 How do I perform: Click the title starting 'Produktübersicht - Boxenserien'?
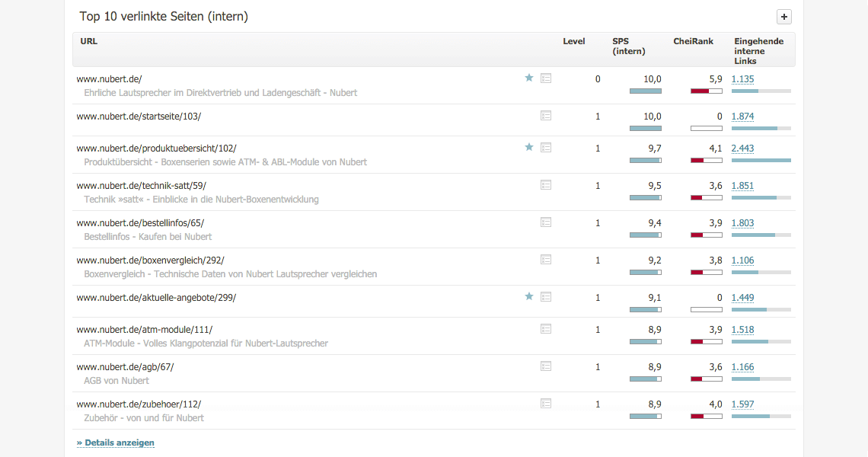(x=225, y=162)
